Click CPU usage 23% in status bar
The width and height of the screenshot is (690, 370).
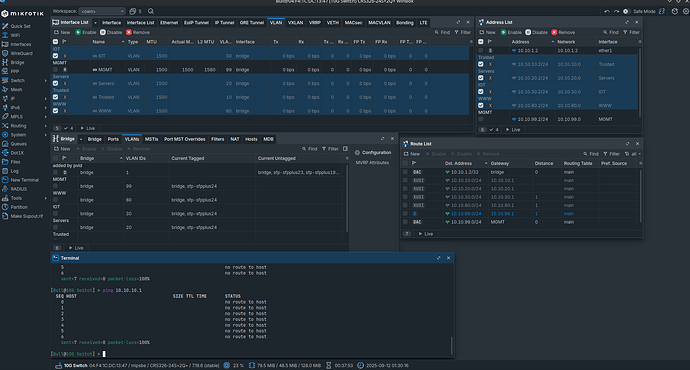234,365
